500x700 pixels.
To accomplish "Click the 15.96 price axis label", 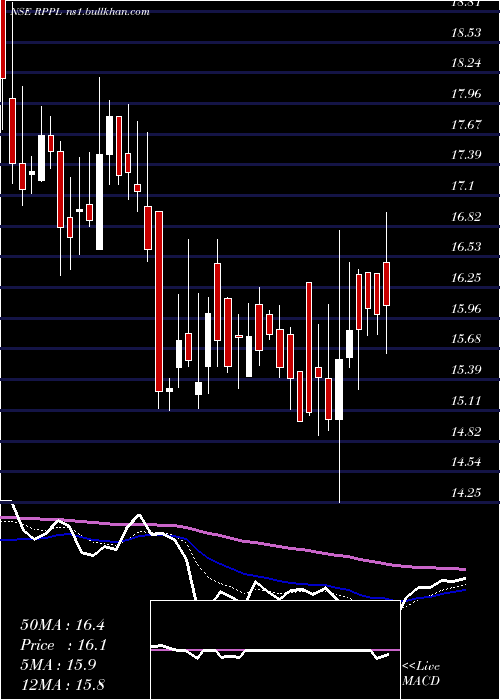I will [468, 308].
